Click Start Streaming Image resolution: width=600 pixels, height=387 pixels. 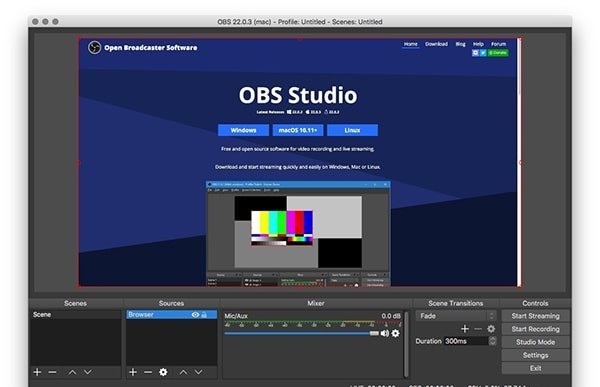click(x=535, y=316)
